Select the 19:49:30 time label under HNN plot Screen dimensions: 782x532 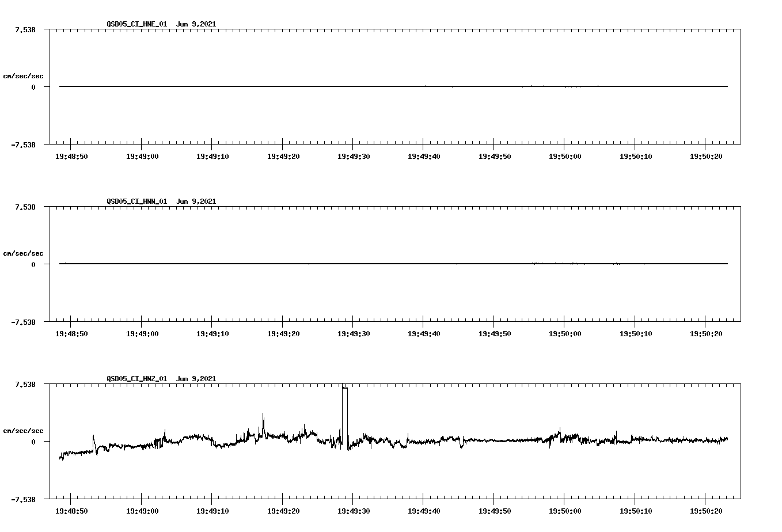coord(354,334)
